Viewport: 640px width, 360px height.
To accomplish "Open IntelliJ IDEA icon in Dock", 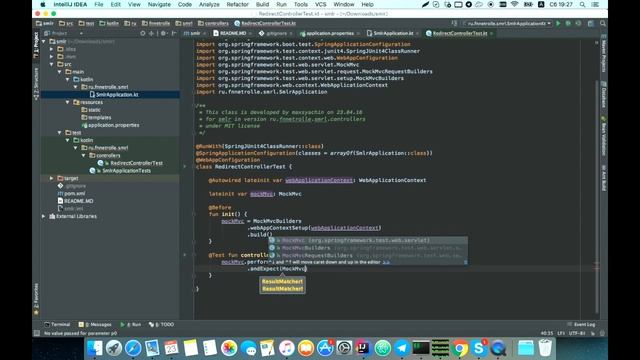I will click(363, 348).
